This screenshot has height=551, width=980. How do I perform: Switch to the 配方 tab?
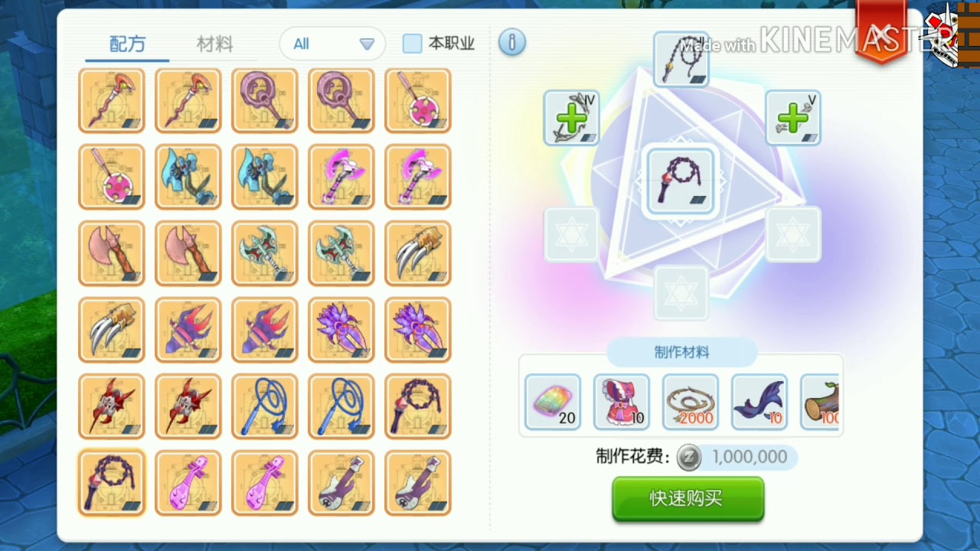(127, 44)
